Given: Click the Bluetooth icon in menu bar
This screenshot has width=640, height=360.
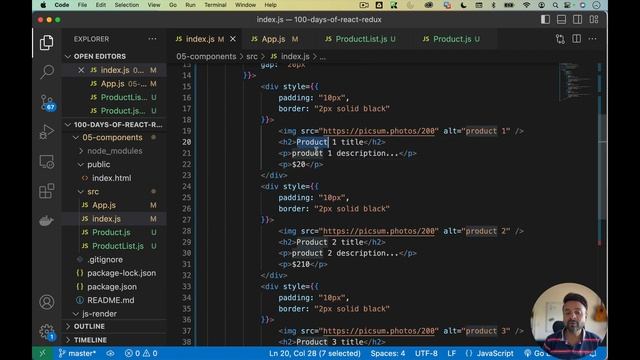Looking at the screenshot, I should click(x=493, y=5).
